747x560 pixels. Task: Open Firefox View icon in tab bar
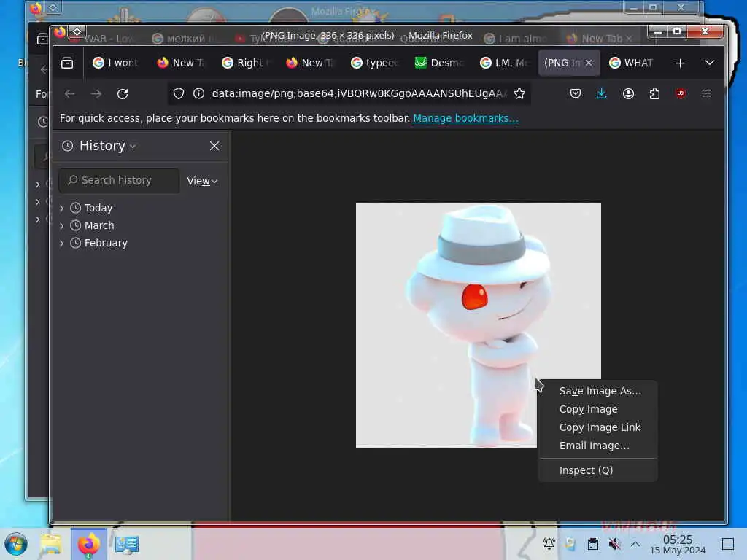(x=67, y=63)
